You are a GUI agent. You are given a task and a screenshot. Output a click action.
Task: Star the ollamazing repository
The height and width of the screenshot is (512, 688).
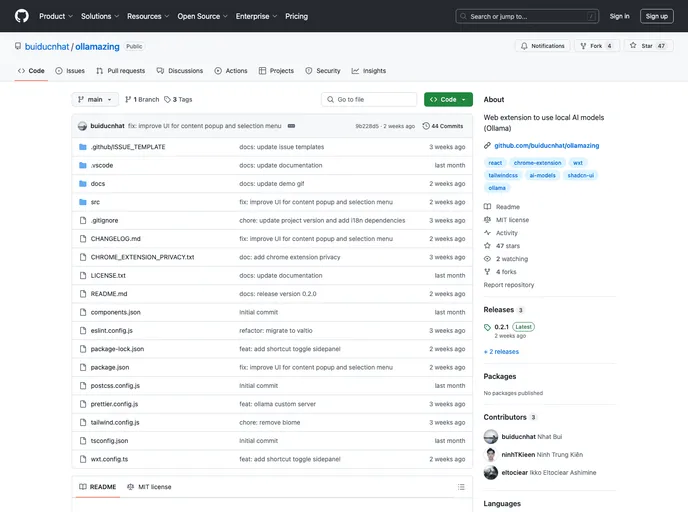click(x=648, y=46)
